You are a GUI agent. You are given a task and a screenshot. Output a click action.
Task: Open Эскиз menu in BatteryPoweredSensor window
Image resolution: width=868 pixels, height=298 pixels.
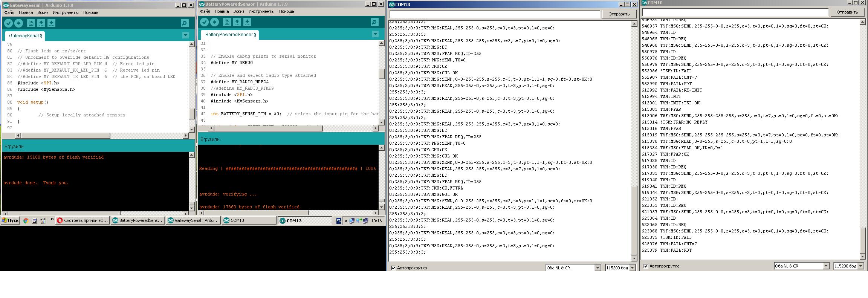[x=238, y=11]
